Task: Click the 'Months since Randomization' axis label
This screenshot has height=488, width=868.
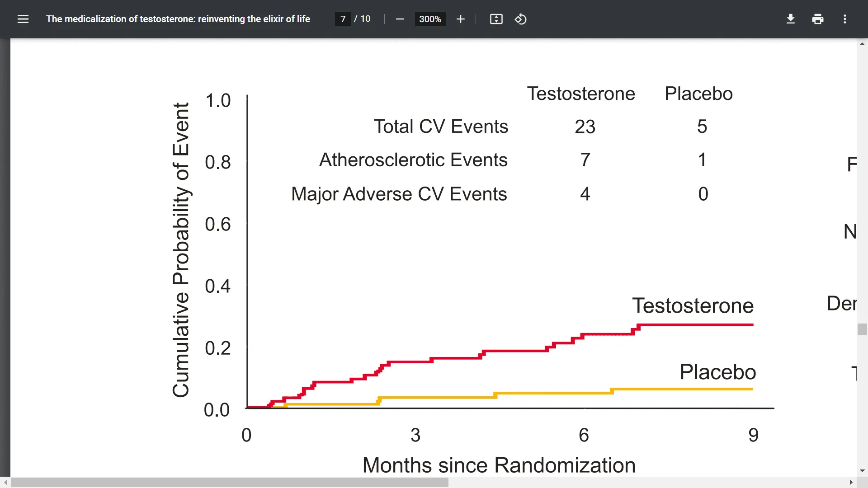Action: click(x=499, y=465)
